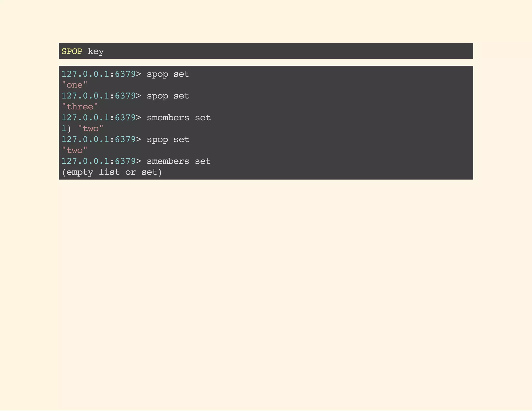Click the last smembers set command
The height and width of the screenshot is (411, 532).
pos(178,161)
